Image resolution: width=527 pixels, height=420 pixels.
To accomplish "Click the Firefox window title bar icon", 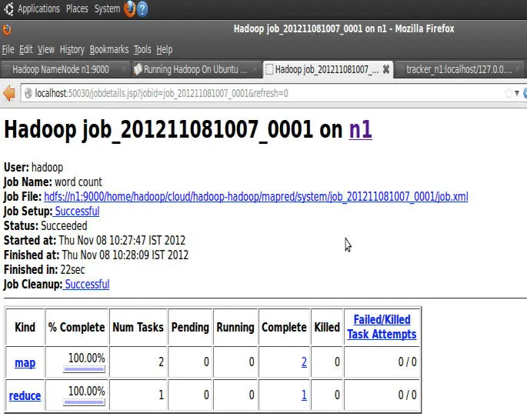I will click(x=7, y=29).
